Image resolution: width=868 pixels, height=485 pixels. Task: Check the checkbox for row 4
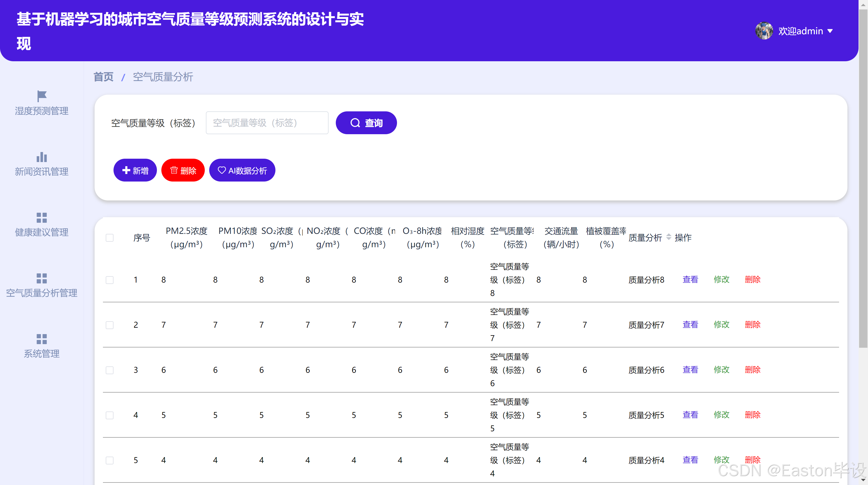click(x=110, y=415)
